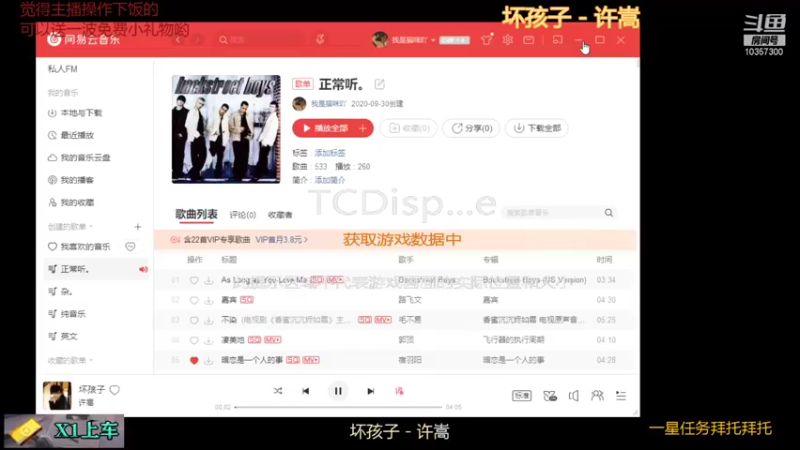
Task: Seek within the playback progress bar
Action: tap(338, 407)
